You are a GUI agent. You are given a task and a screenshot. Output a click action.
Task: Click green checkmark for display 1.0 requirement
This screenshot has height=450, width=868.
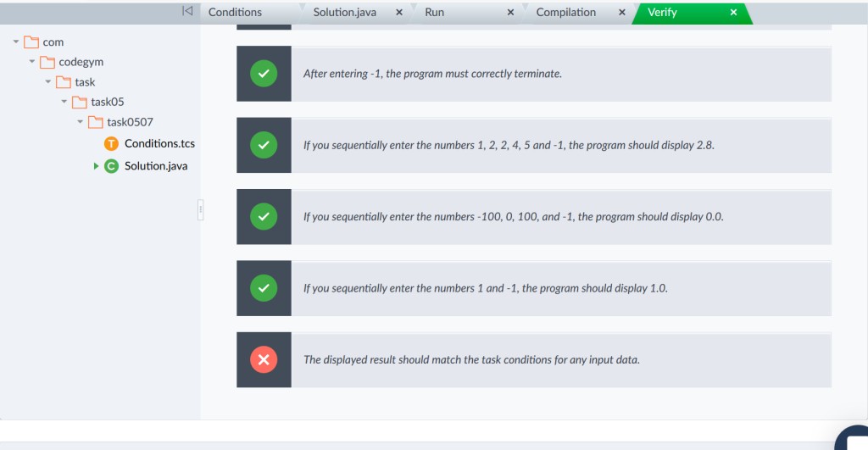pyautogui.click(x=264, y=288)
